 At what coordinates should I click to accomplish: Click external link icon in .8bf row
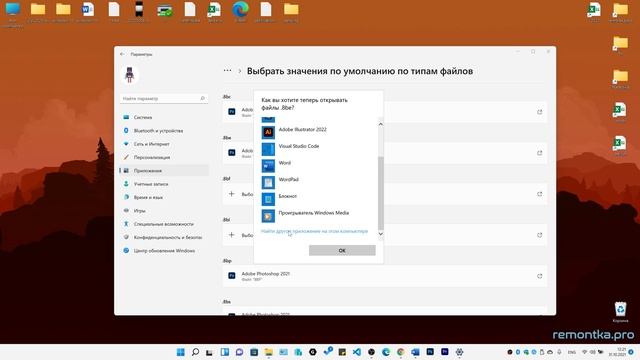(540, 194)
